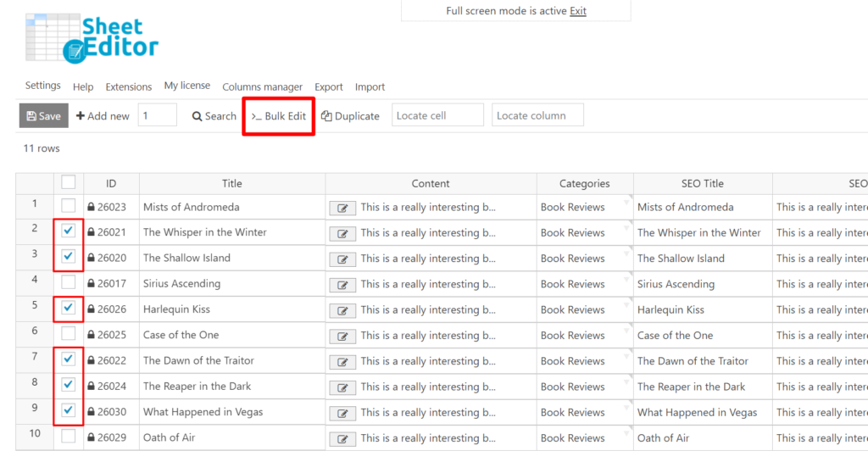Check the box for Case of the One

point(68,333)
